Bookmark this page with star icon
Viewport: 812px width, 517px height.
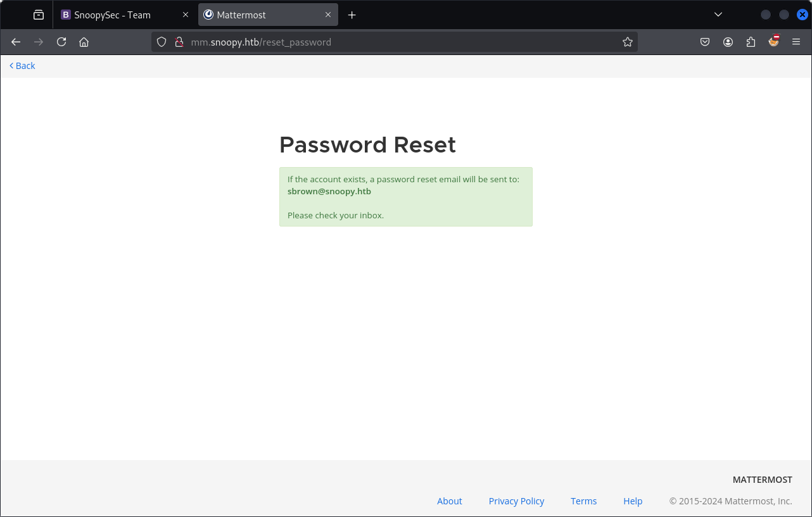click(627, 42)
